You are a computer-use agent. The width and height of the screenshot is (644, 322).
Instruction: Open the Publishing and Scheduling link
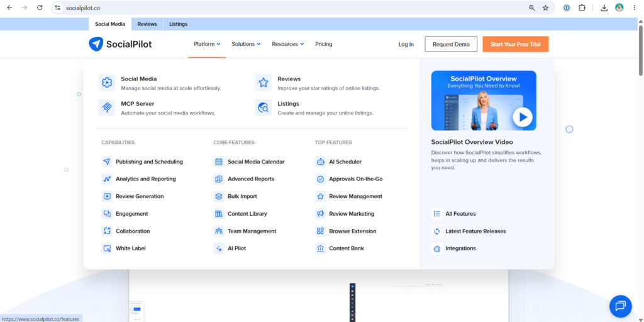pyautogui.click(x=149, y=162)
